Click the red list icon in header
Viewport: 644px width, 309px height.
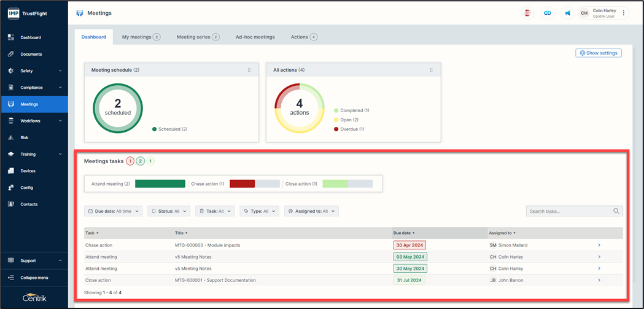(527, 13)
